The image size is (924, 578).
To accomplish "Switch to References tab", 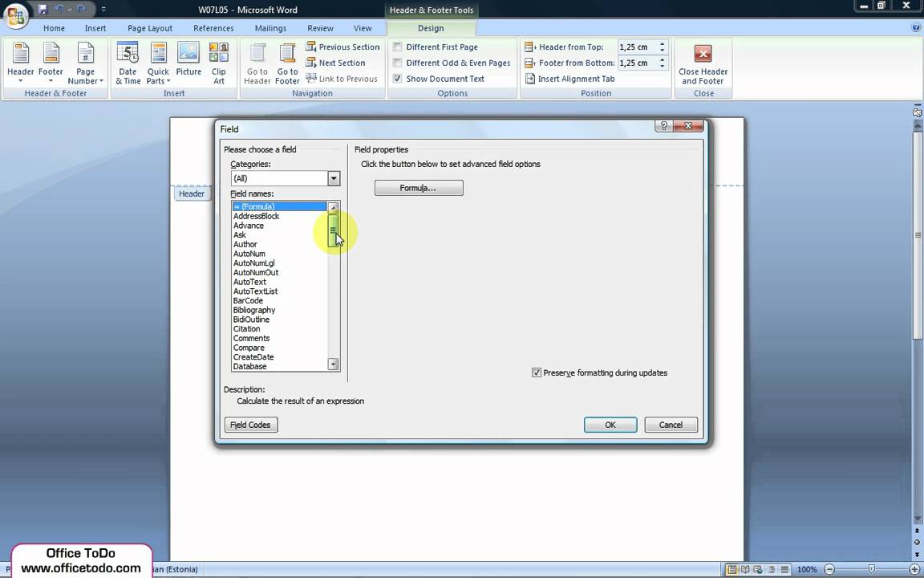I will pos(213,28).
